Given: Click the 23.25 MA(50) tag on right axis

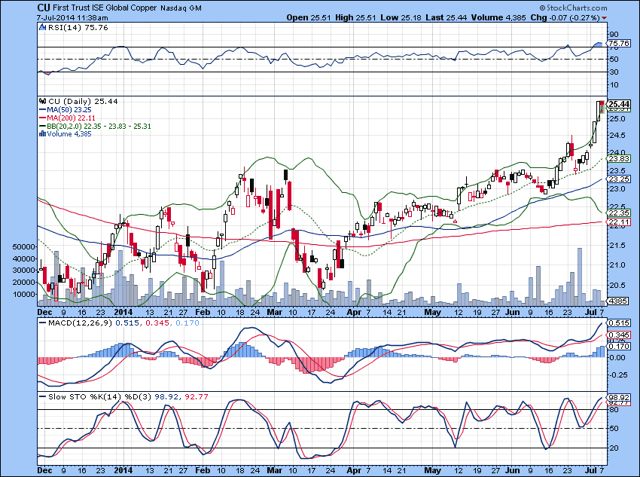Looking at the screenshot, I should coord(619,179).
